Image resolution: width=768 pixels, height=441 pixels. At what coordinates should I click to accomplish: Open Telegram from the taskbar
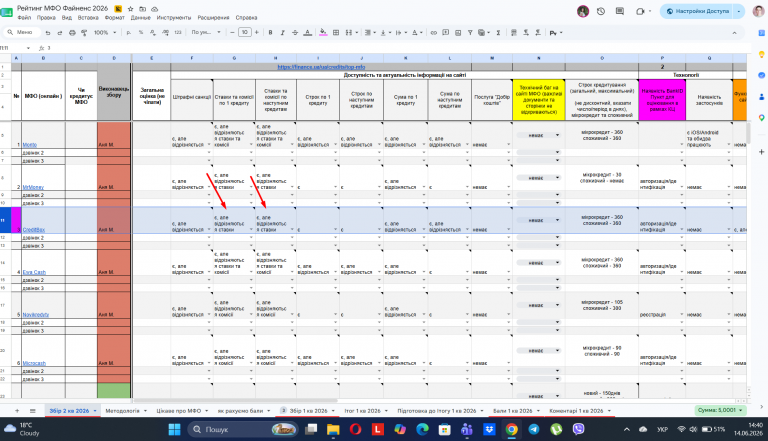pos(534,429)
